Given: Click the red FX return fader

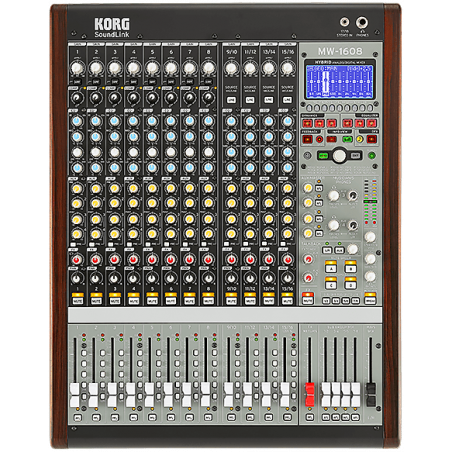Looking at the screenshot, I should point(310,395).
